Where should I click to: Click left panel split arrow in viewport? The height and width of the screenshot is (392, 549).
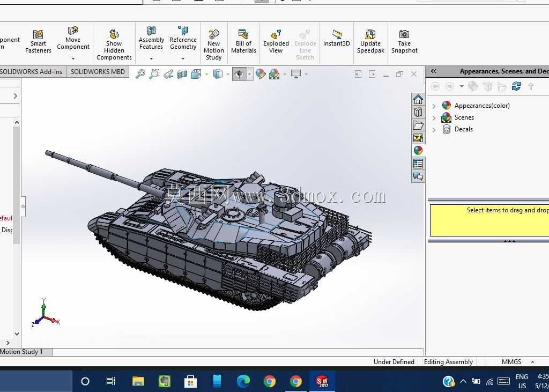(x=358, y=74)
